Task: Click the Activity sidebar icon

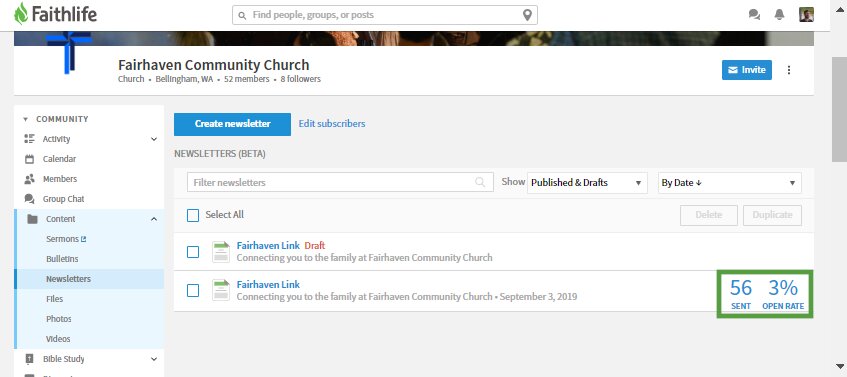Action: pyautogui.click(x=29, y=139)
